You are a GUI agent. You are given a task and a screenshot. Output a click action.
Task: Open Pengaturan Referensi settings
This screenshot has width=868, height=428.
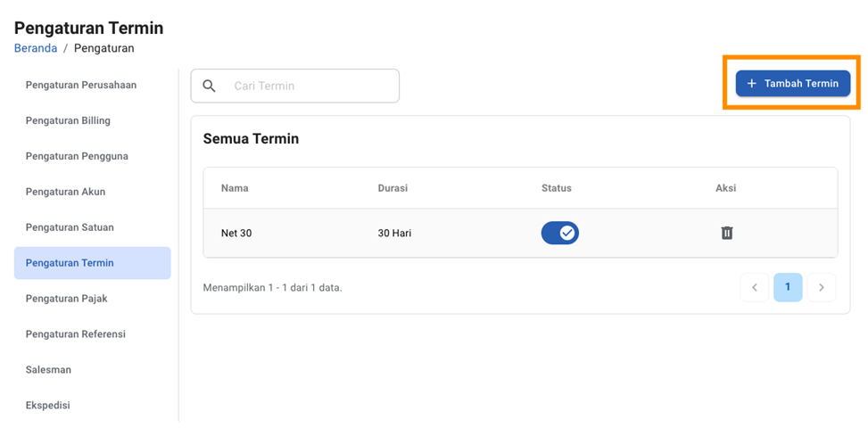click(76, 334)
